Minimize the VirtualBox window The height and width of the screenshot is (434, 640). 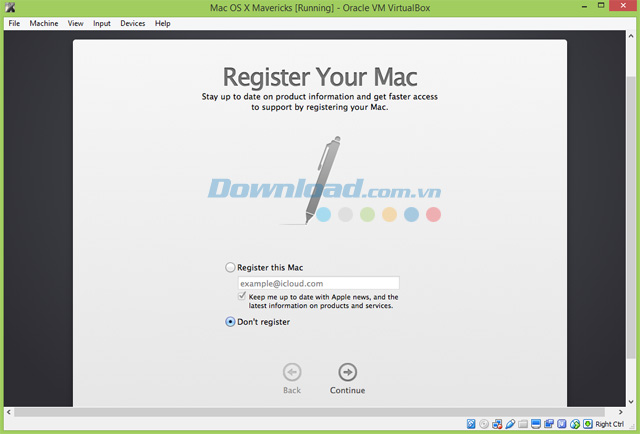pos(584,6)
